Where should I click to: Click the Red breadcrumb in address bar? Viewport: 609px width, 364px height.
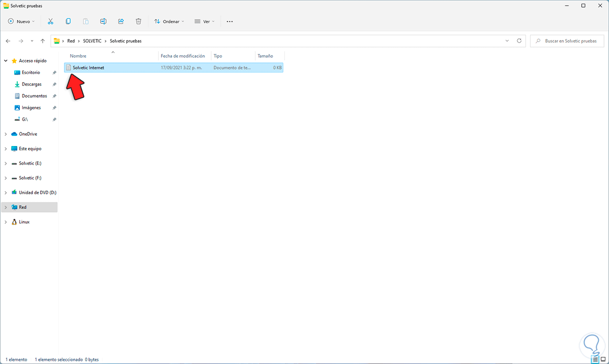[x=71, y=41]
